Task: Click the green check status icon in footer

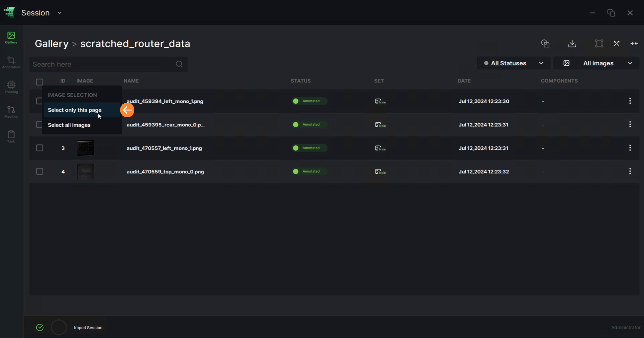Action: pos(40,327)
